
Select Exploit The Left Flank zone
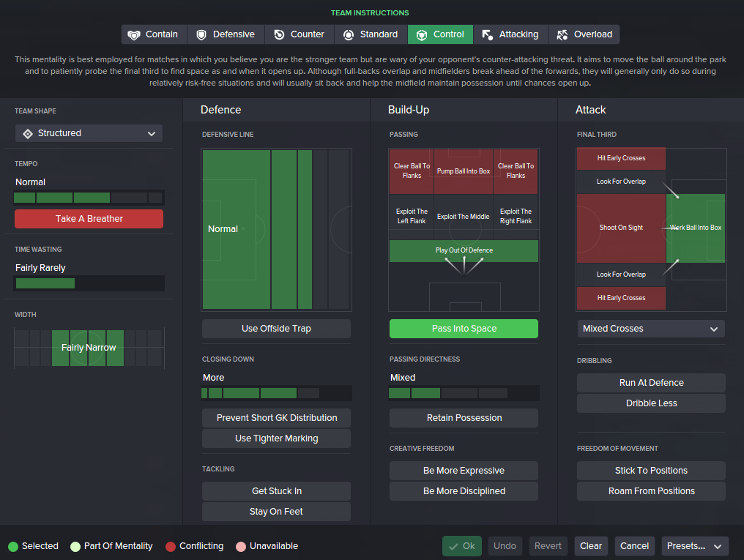point(412,217)
